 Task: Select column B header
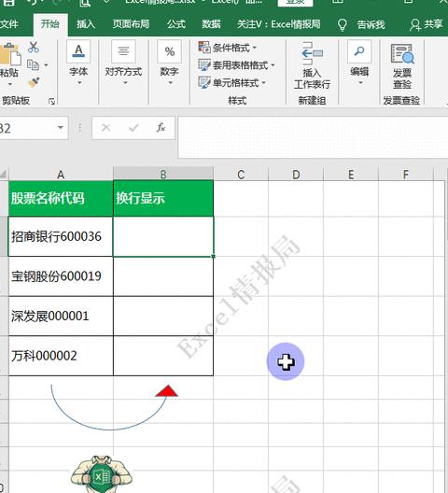click(163, 175)
